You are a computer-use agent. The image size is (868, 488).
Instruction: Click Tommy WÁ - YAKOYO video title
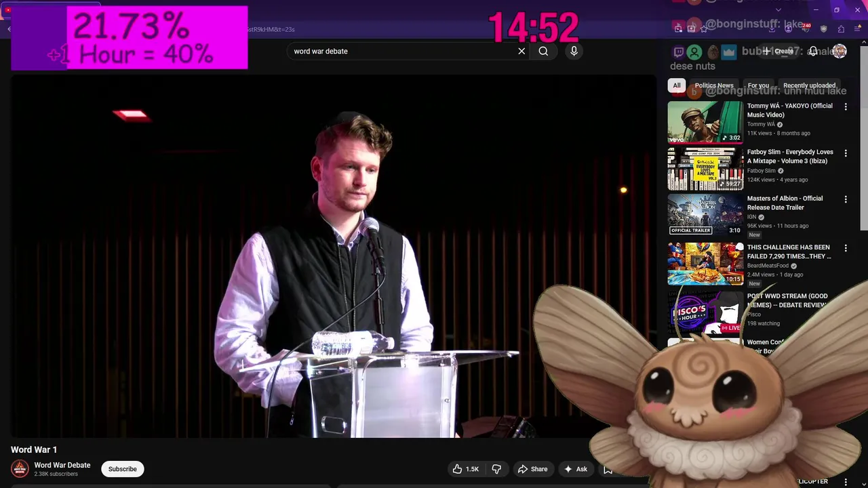(x=790, y=110)
